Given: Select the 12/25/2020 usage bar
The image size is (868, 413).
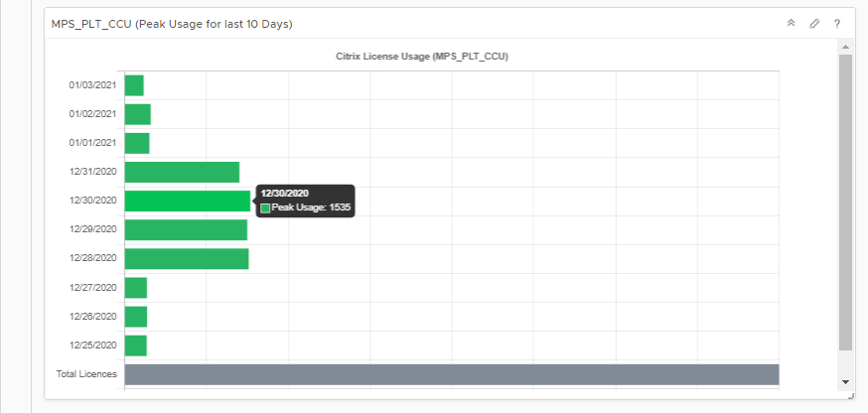Looking at the screenshot, I should click(x=136, y=345).
